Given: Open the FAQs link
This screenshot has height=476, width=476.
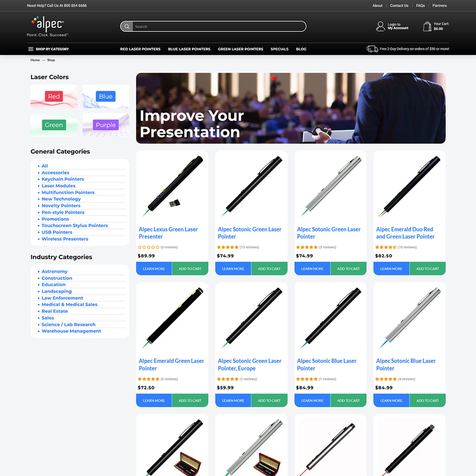Looking at the screenshot, I should pos(420,6).
